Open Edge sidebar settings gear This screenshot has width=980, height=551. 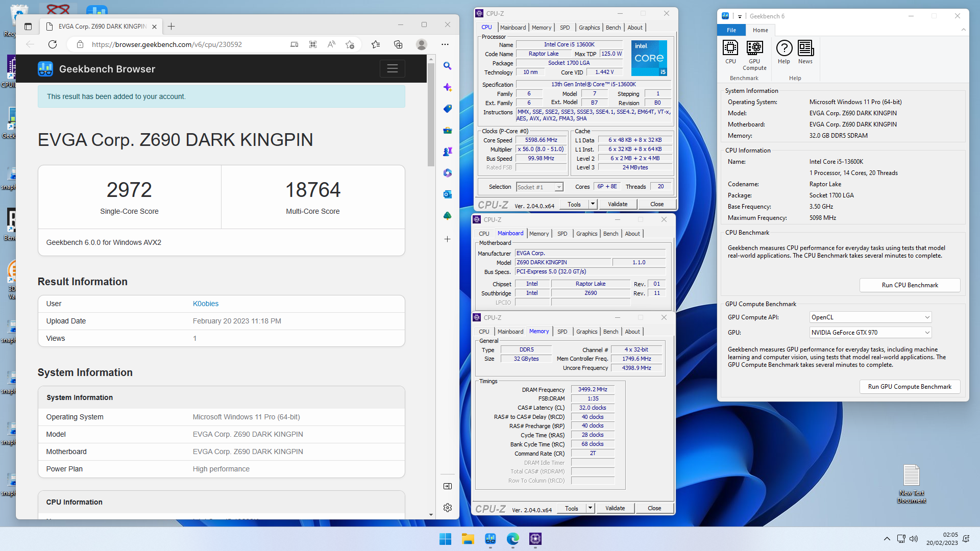448,508
